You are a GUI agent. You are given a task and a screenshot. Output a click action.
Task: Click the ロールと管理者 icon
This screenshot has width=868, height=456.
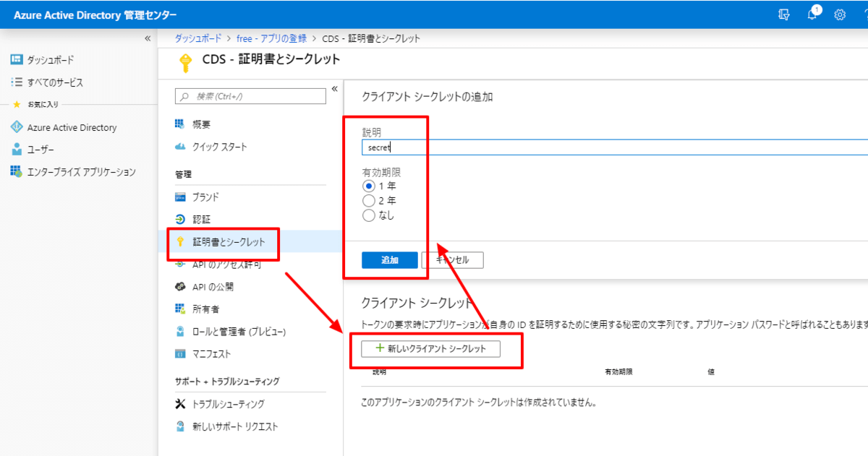pos(180,332)
